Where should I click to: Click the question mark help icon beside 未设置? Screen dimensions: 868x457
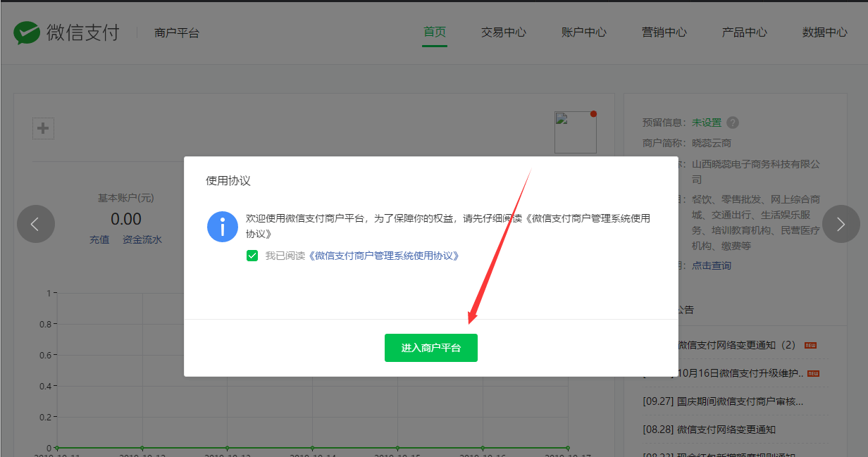pyautogui.click(x=733, y=123)
